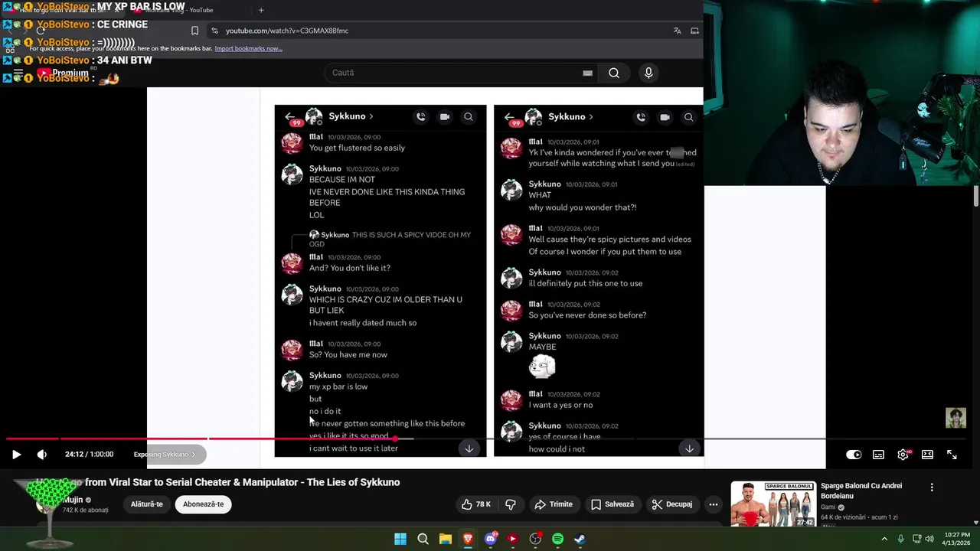Open clock and date 10:27 PM
980x551 pixels.
click(x=954, y=539)
